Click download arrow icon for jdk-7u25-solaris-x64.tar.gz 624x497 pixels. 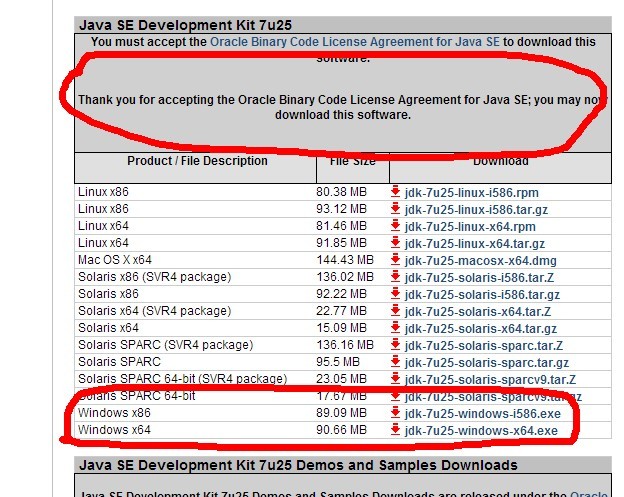(395, 327)
